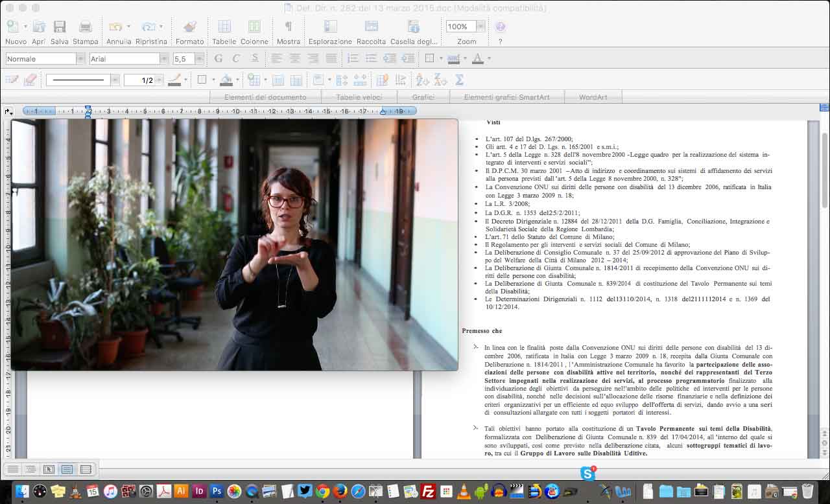Expand the Normale style dropdown
This screenshot has height=504, width=830.
click(80, 59)
